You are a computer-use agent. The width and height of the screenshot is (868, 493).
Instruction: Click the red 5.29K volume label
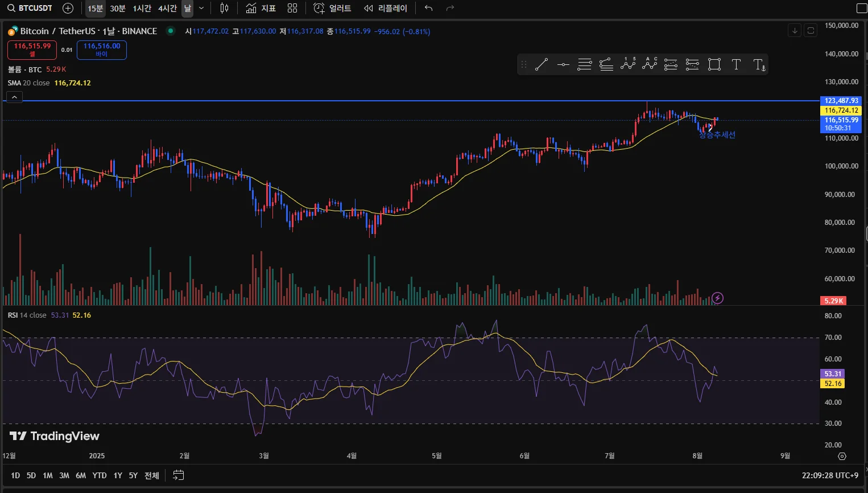pos(833,301)
